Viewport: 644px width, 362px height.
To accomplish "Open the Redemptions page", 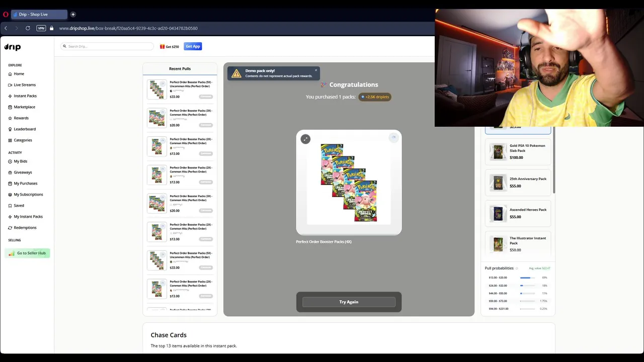I will (22, 228).
